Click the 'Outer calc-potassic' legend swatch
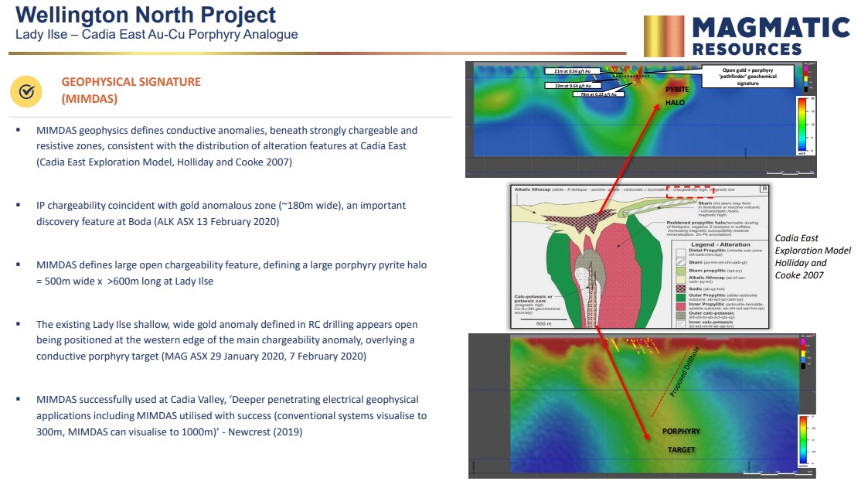 (680, 315)
